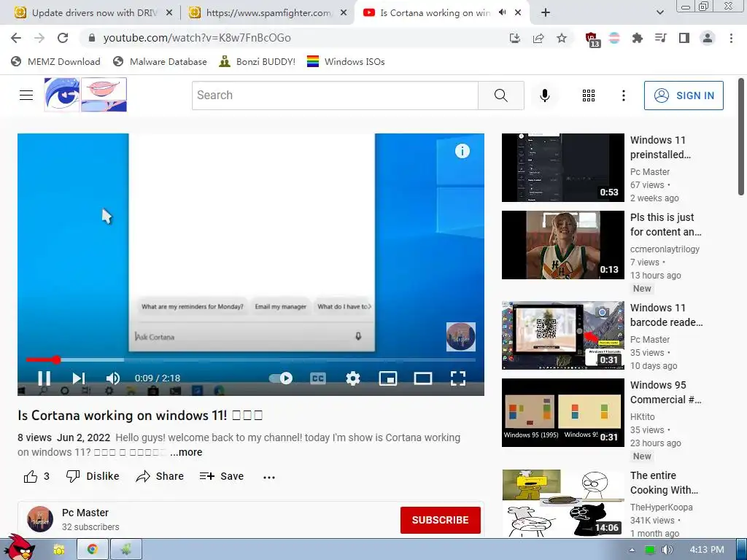Open the media control icon
This screenshot has width=747, height=560.
660,38
